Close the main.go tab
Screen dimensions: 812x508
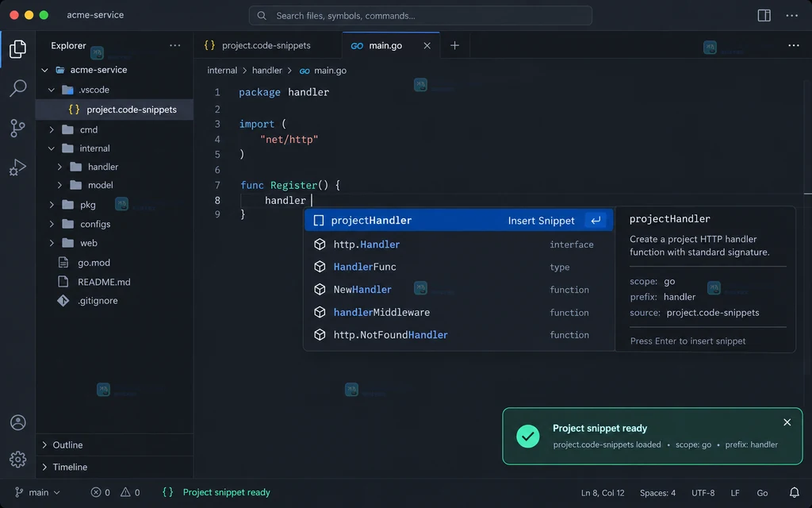point(427,45)
